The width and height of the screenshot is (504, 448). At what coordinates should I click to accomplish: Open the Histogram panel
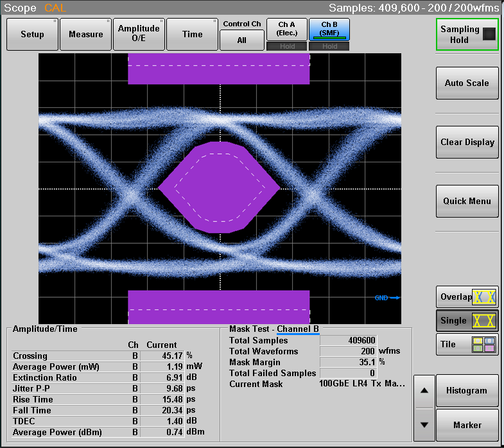pos(467,390)
